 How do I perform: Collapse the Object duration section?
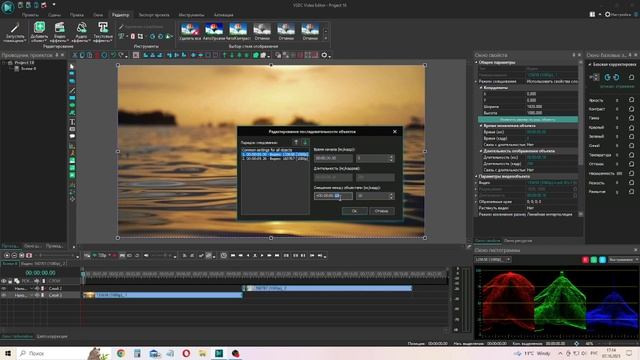[x=481, y=151]
